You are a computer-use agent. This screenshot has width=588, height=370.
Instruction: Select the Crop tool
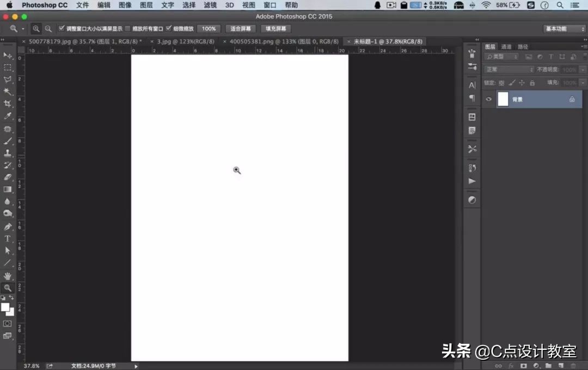(8, 104)
